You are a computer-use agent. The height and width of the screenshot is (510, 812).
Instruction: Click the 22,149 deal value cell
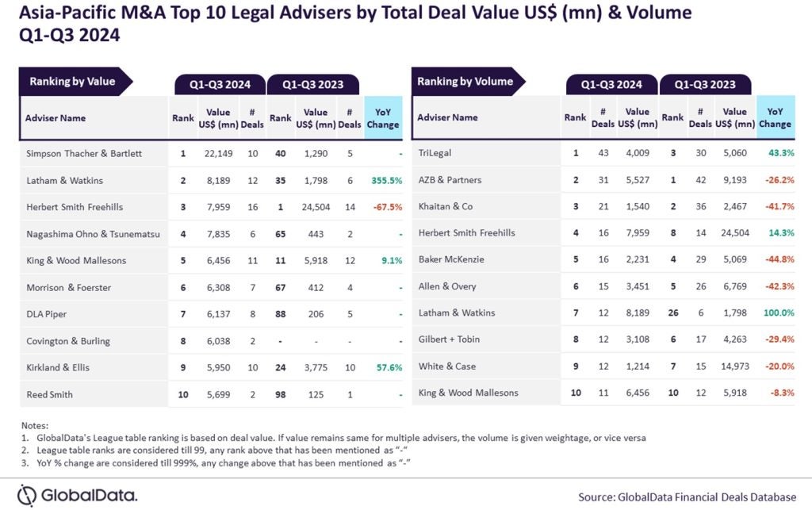click(x=213, y=153)
